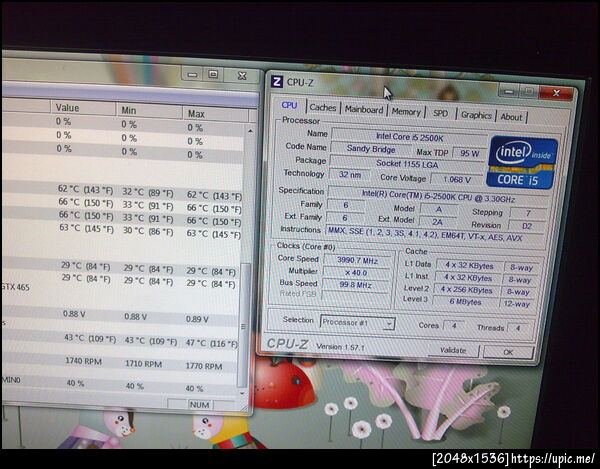This screenshot has height=469, width=600.
Task: Click the NUM indicator in the status bar
Action: (199, 405)
